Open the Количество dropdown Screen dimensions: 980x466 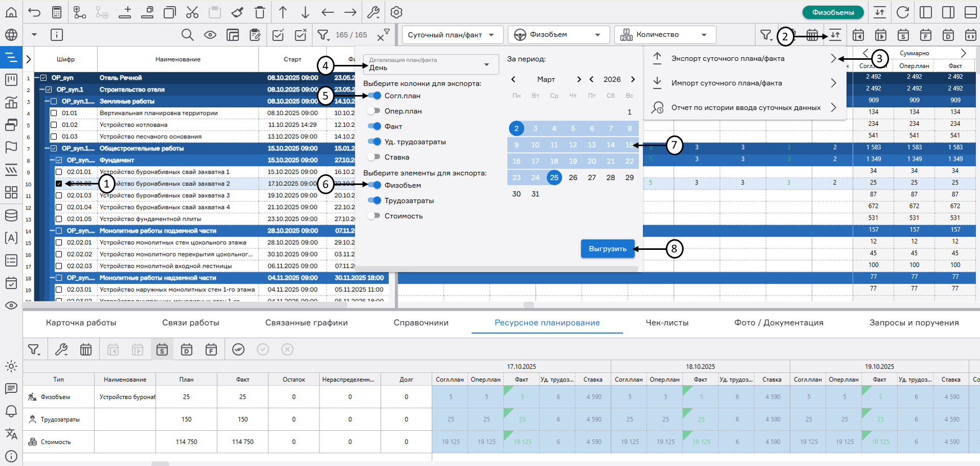click(x=665, y=35)
